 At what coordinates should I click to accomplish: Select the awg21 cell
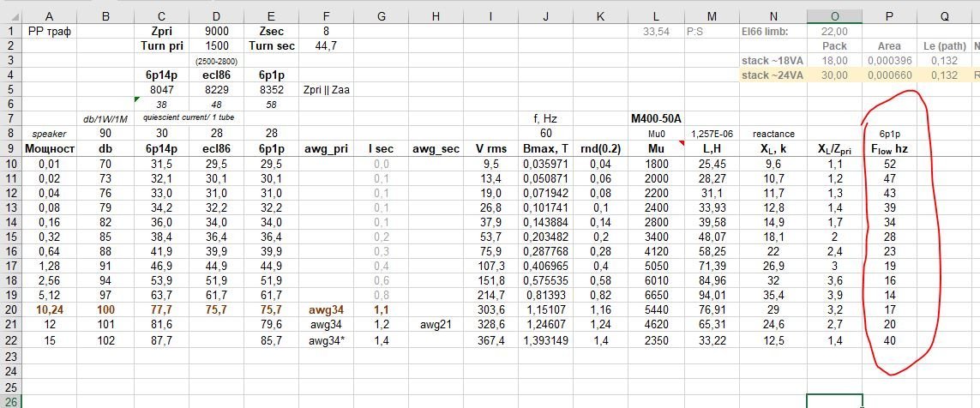pos(436,324)
